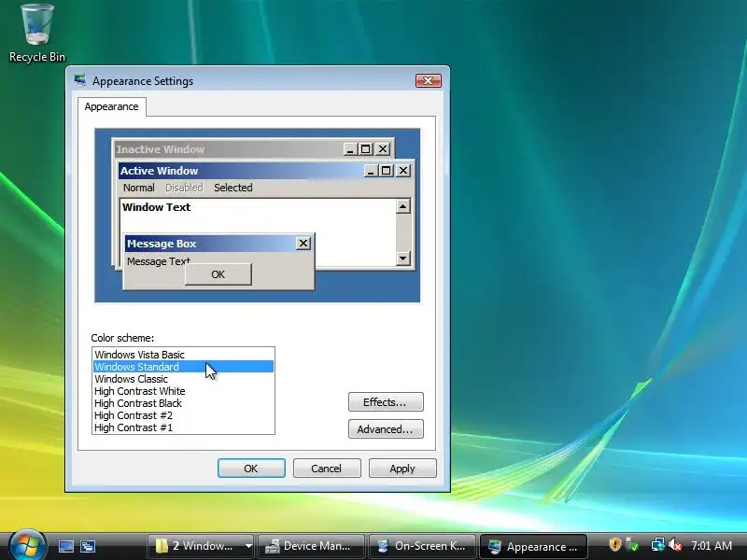
Task: Close the Appearance Settings dialog
Action: click(429, 80)
